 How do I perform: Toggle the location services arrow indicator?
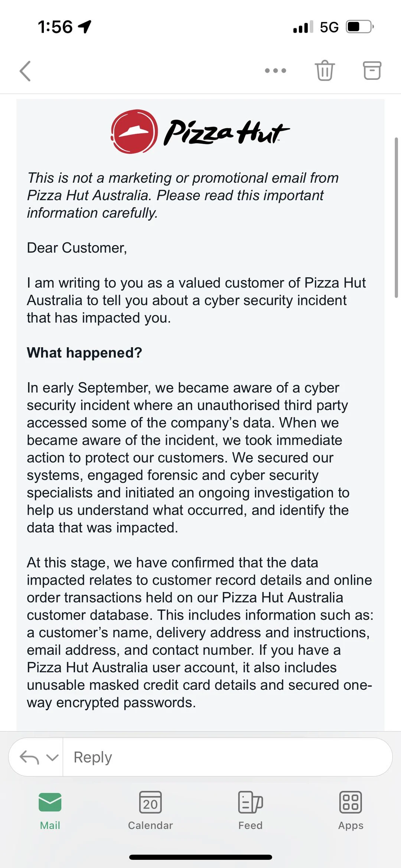click(x=84, y=27)
